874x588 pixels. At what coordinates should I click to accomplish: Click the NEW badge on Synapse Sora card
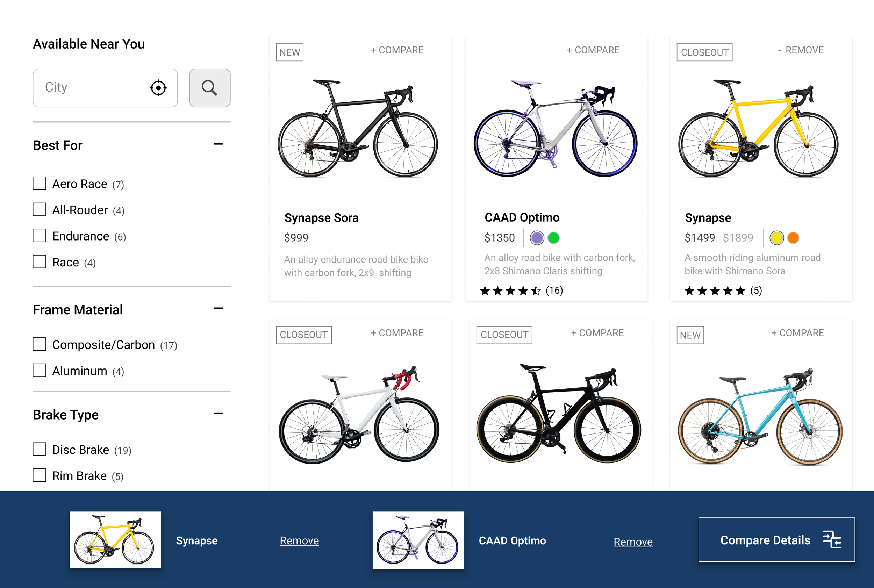click(x=289, y=52)
